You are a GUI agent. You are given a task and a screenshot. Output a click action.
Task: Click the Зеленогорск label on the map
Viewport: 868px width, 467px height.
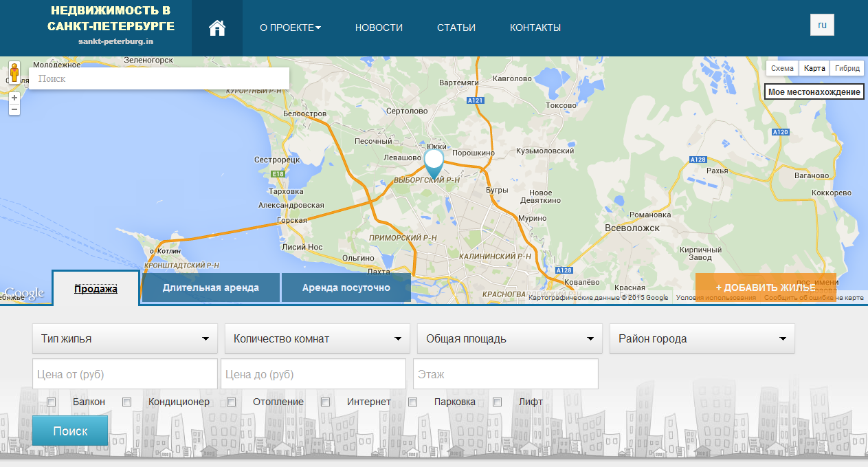(x=148, y=61)
